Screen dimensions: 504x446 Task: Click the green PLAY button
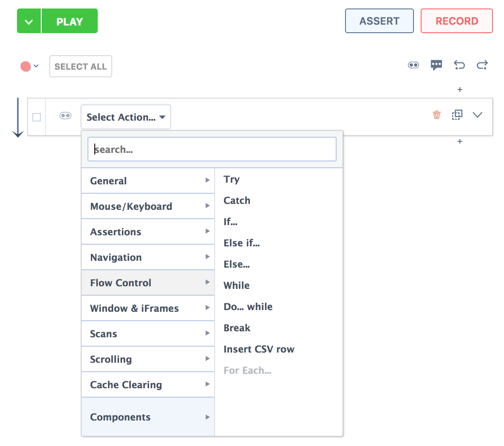(69, 21)
